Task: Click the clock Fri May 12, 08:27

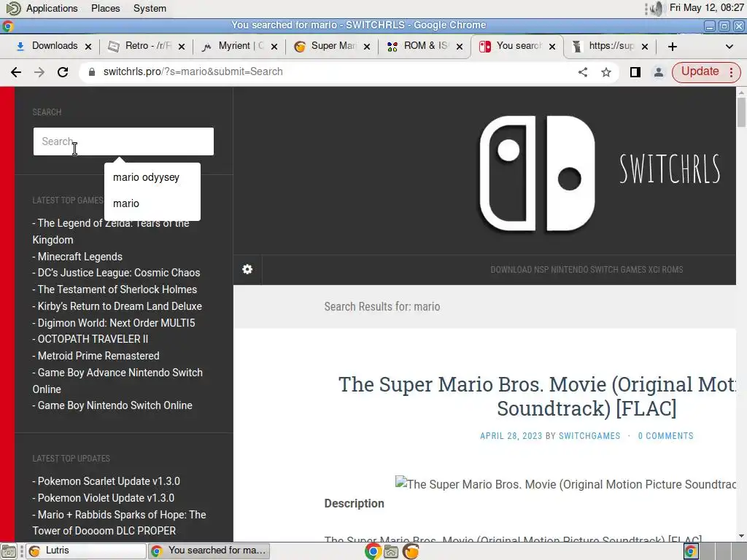Action: coord(706,7)
